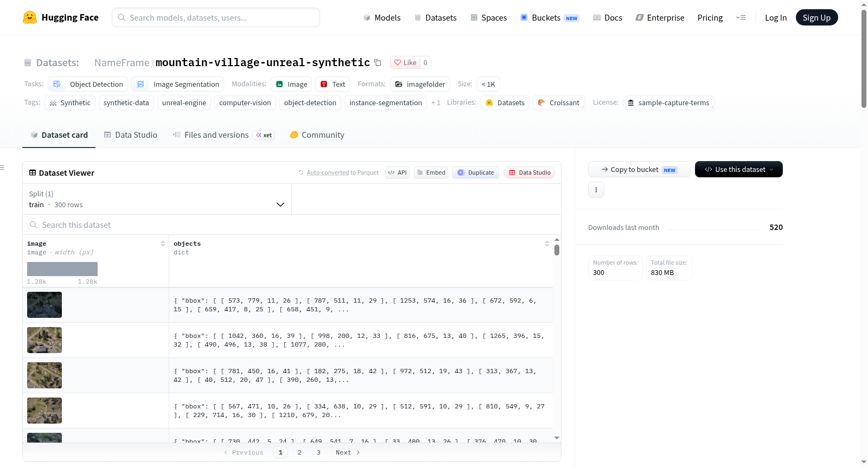Sort by the image column sort arrows
Viewport: 868px width, 467px height.
point(163,244)
